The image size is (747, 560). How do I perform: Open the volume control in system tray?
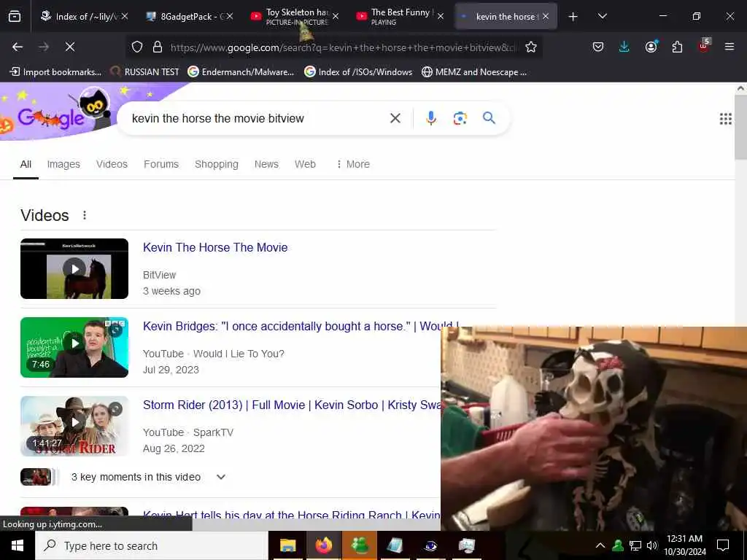[x=651, y=545]
